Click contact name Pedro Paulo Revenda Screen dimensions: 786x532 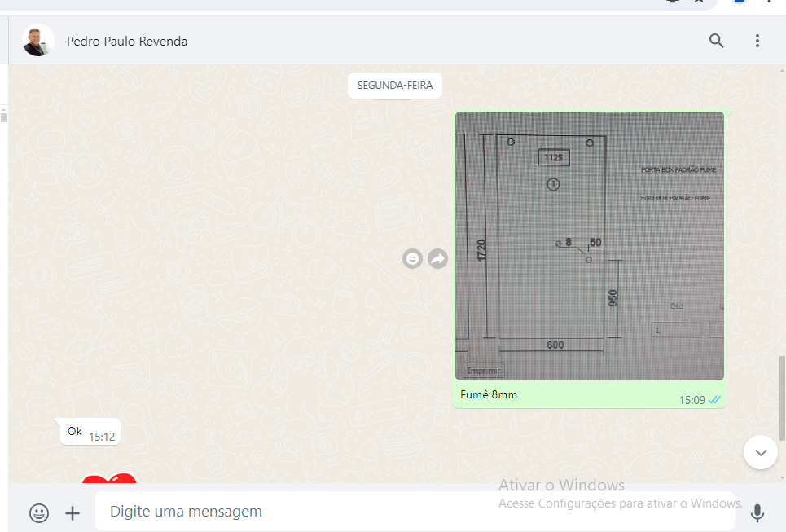(127, 41)
